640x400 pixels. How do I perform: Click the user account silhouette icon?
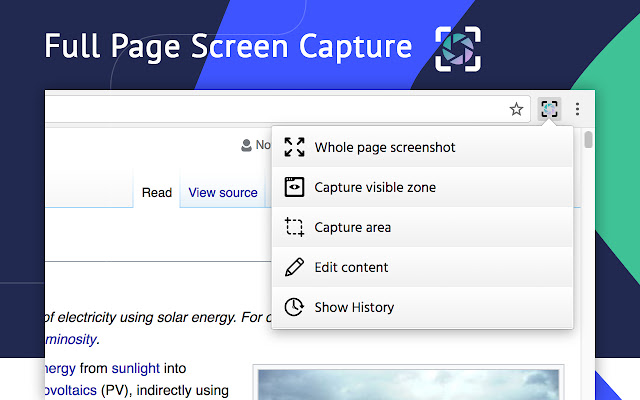tap(246, 145)
